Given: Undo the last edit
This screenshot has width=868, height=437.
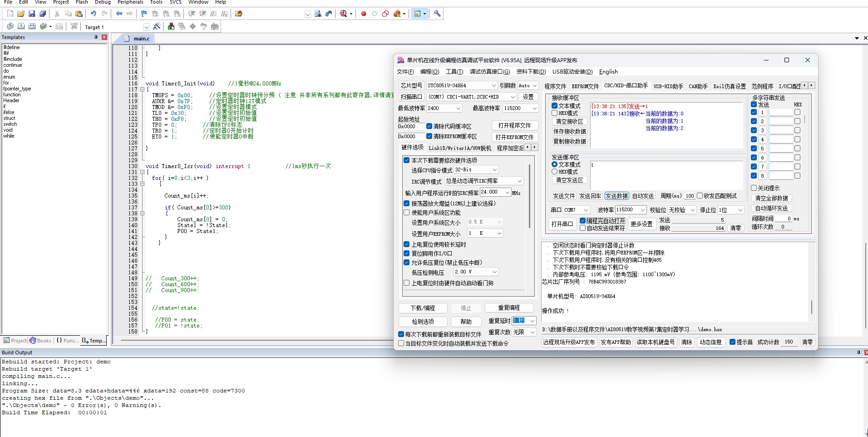Looking at the screenshot, I should point(94,14).
